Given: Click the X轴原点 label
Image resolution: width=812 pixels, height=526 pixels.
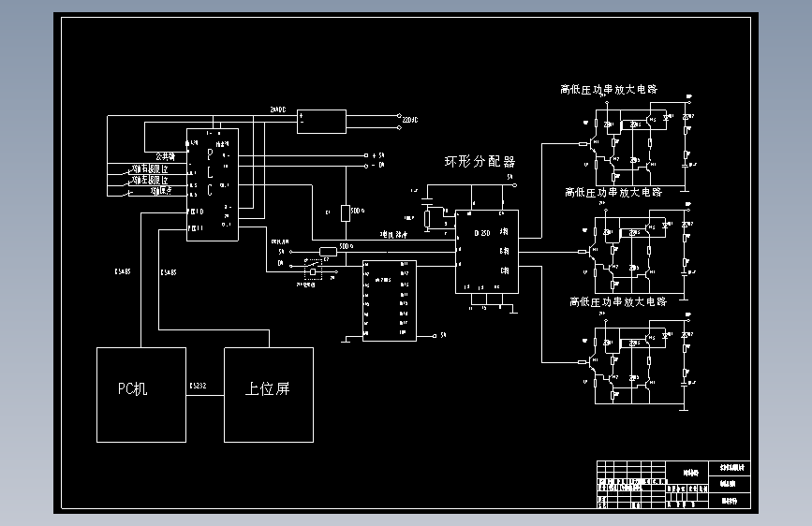Looking at the screenshot, I should click(161, 191).
